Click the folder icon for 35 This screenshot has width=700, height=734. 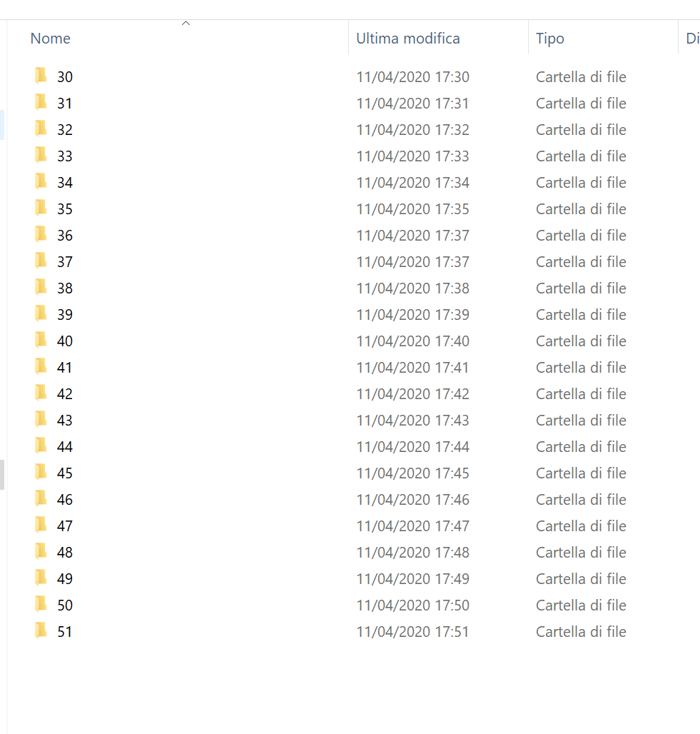click(41, 208)
